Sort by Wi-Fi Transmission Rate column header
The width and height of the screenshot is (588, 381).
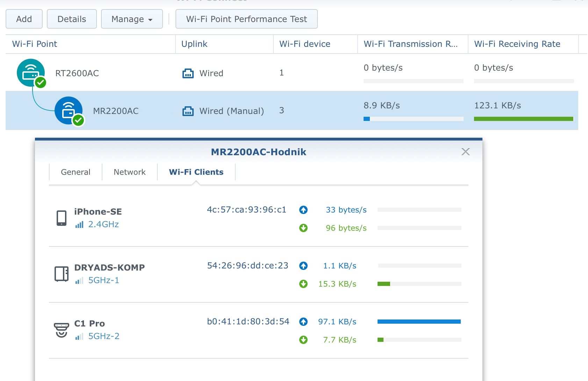413,44
